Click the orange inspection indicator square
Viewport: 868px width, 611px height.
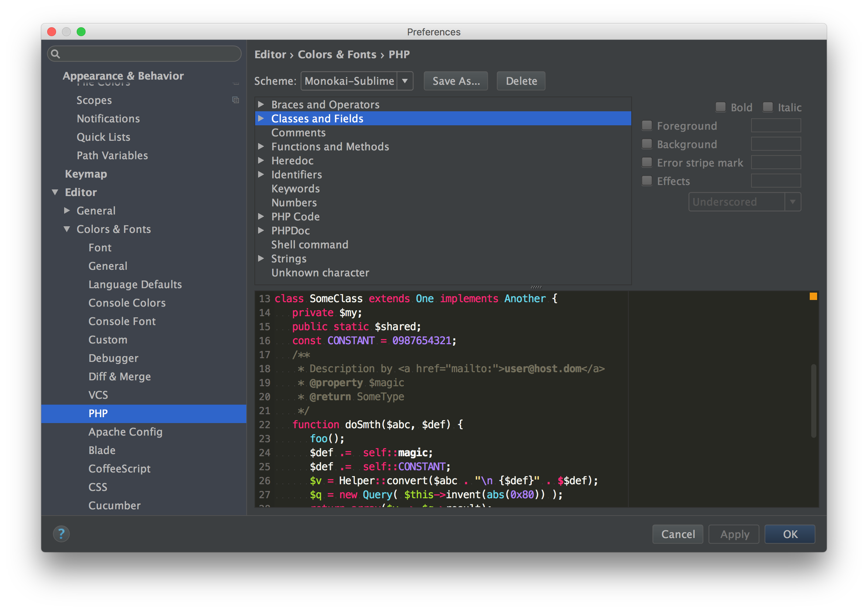pos(813,296)
